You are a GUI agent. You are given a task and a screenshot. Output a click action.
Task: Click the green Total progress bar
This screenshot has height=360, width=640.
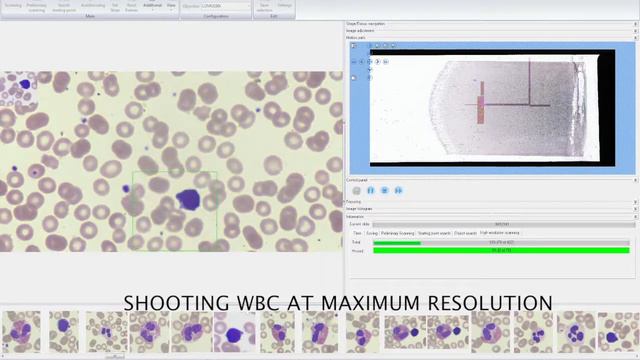pos(501,242)
